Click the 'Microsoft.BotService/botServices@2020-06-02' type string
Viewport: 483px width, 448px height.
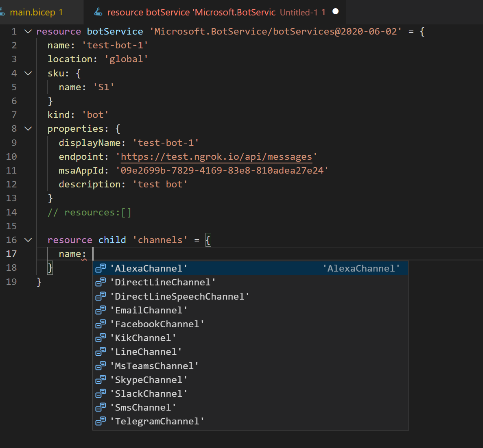pyautogui.click(x=276, y=31)
